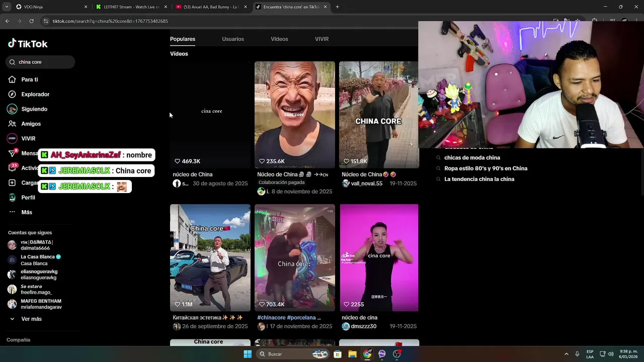Viewport: 644px width, 362px height.
Task: Search 'Ropa estilo 80's y 90's en China'
Action: [486, 168]
